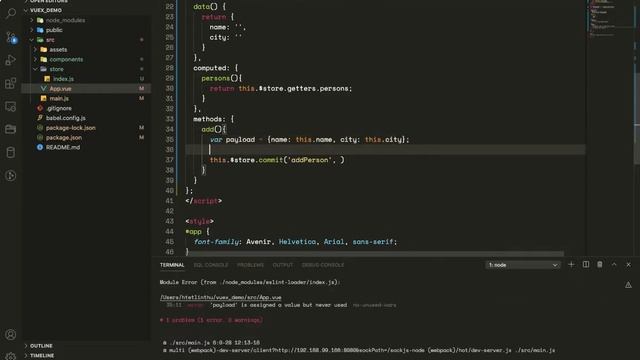Click the 'Module Error' line in terminal

point(250,282)
